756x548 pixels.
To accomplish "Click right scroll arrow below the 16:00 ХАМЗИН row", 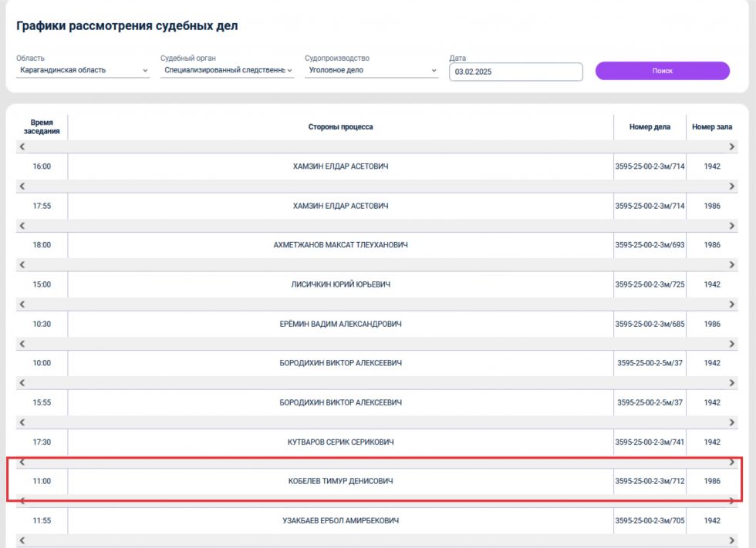I will click(732, 186).
